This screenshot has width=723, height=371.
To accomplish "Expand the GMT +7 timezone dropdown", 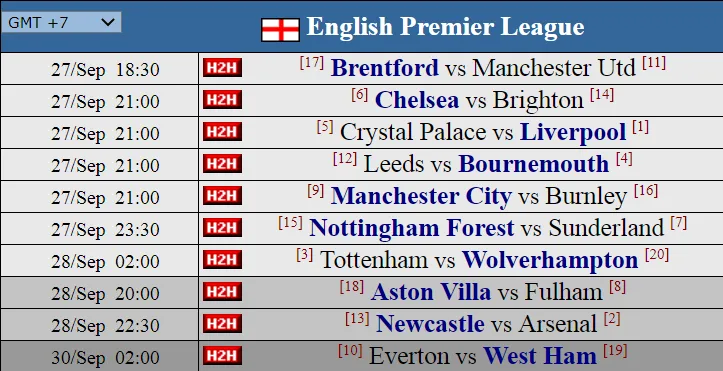I will (x=61, y=22).
